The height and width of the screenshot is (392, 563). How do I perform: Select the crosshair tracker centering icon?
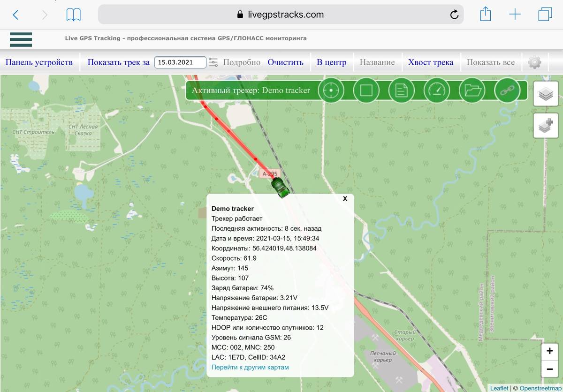331,90
